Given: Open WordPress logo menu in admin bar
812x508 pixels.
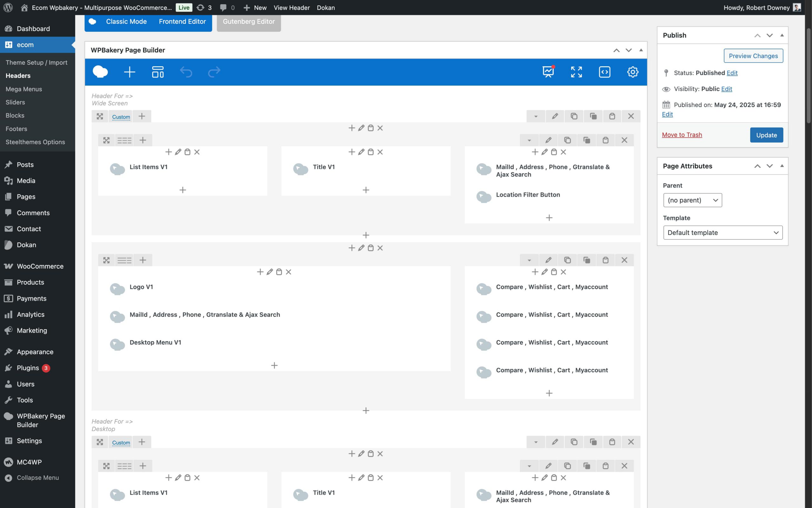Looking at the screenshot, I should 8,7.
